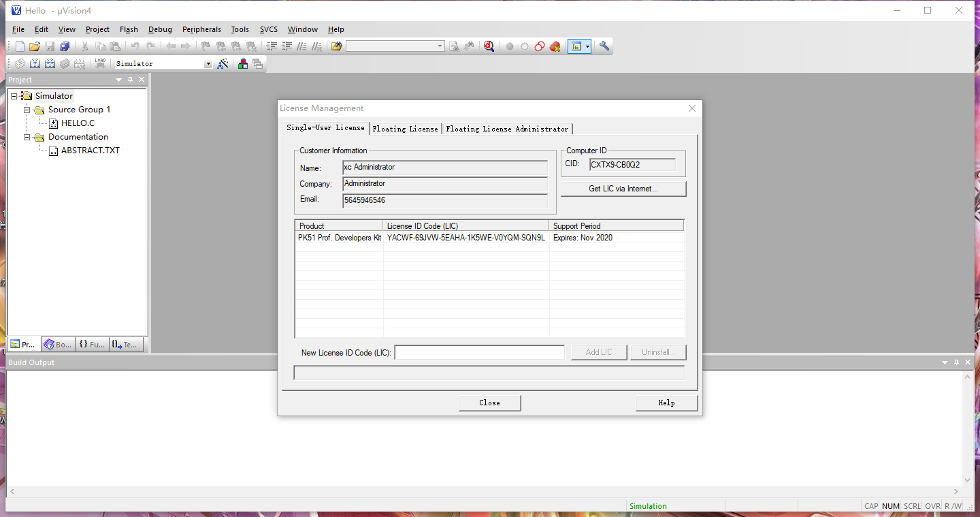This screenshot has height=517, width=980.
Task: Click the Rebuild all target files icon
Action: [50, 63]
